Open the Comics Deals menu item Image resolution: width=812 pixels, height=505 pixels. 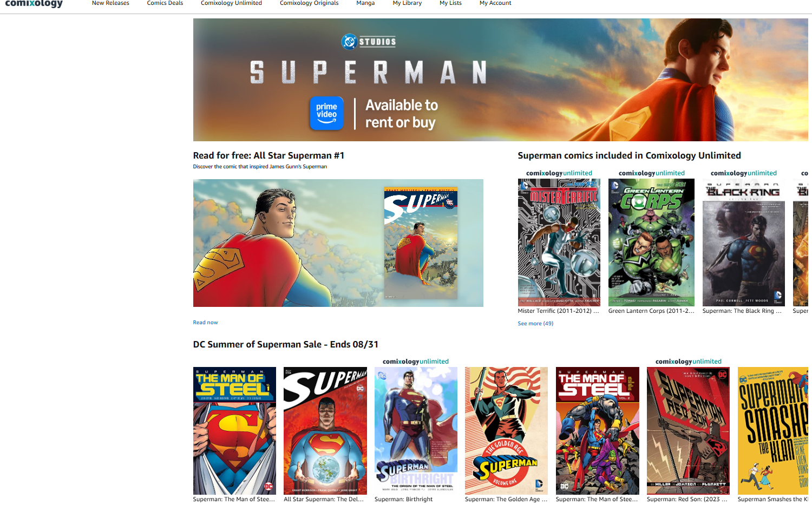[165, 3]
